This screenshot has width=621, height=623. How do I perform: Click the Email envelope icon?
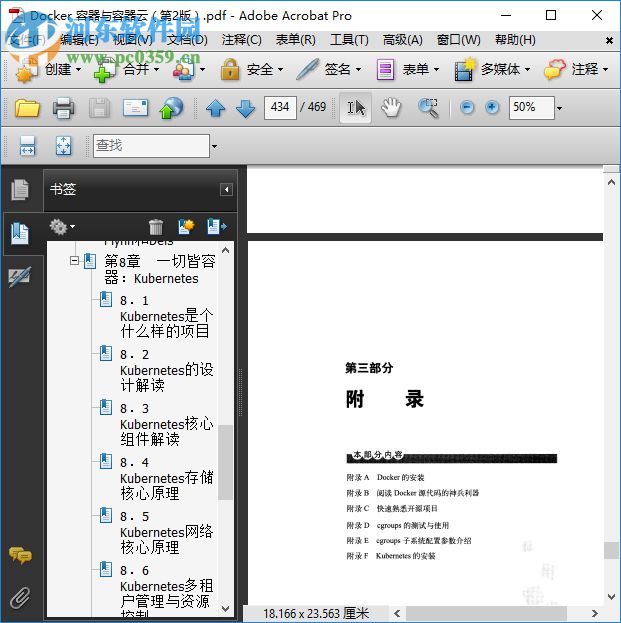pos(135,108)
